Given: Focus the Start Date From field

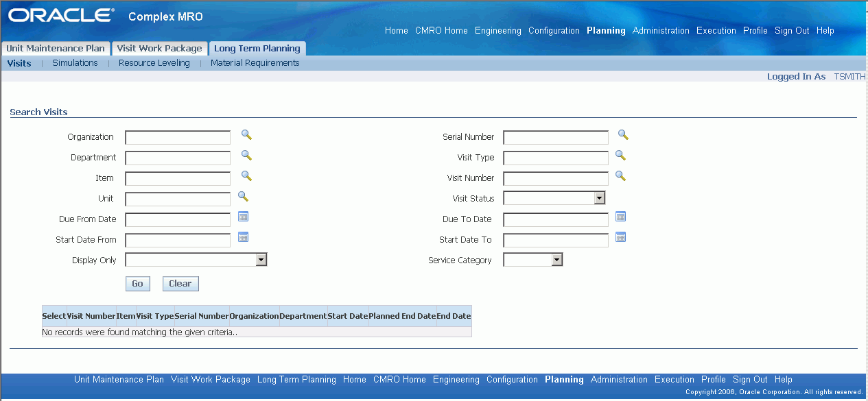Looking at the screenshot, I should click(178, 241).
